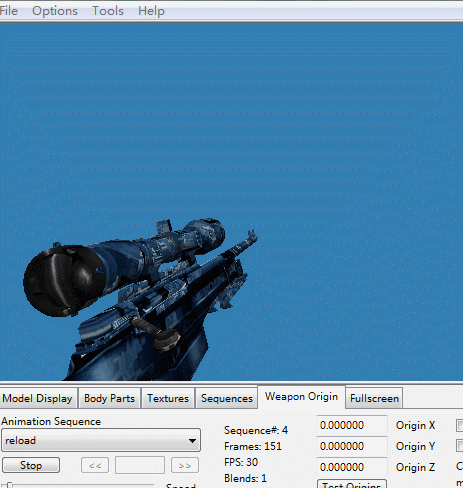This screenshot has height=488, width=463.
Task: Switch to the Textures tab
Action: click(168, 398)
